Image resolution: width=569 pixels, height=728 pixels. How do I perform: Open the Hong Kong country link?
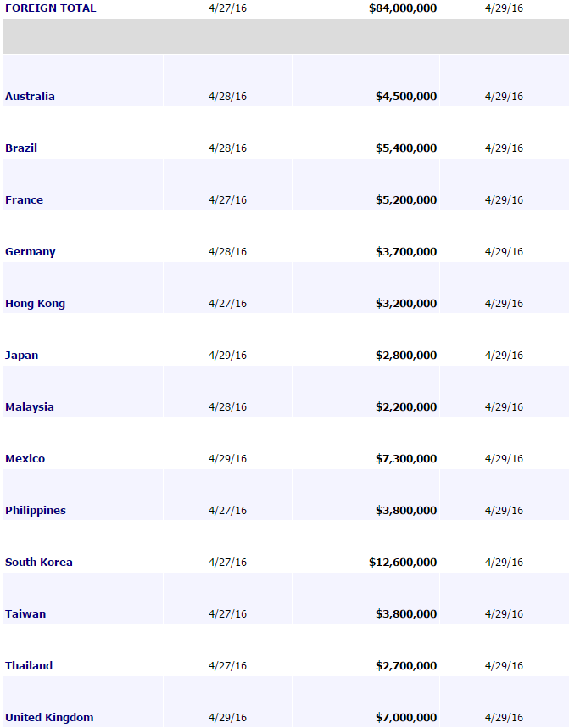[x=36, y=304]
